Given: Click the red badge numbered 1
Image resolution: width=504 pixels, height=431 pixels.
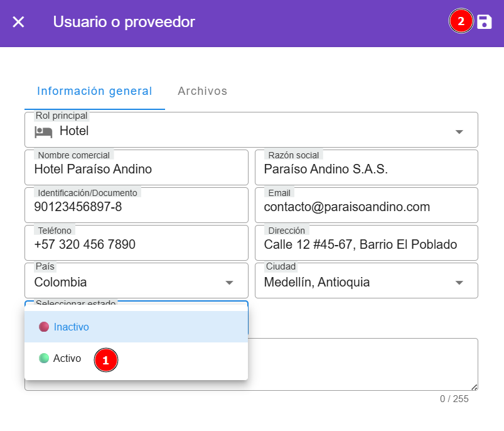Looking at the screenshot, I should (x=105, y=360).
